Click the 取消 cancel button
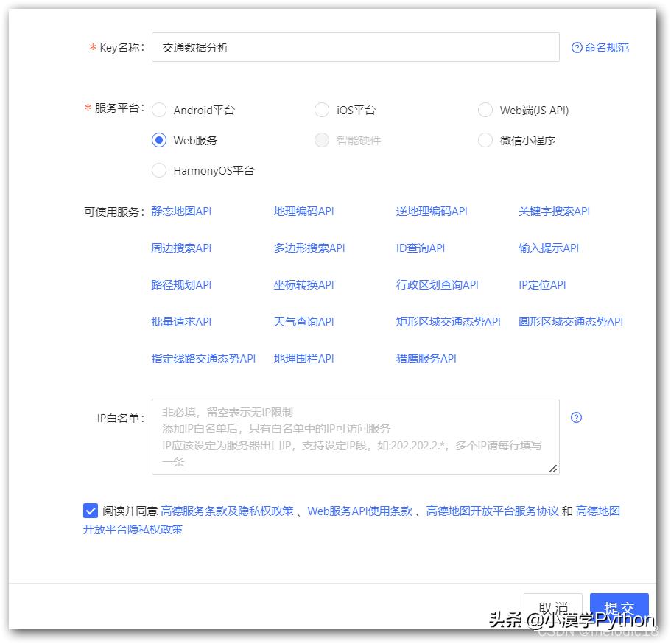 [552, 606]
